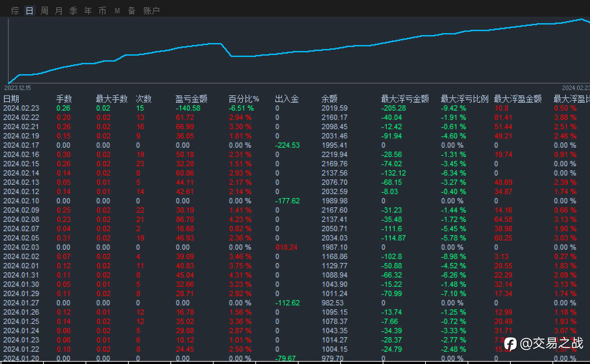Select balance value 2019.59
The image size is (590, 364).
(x=334, y=108)
